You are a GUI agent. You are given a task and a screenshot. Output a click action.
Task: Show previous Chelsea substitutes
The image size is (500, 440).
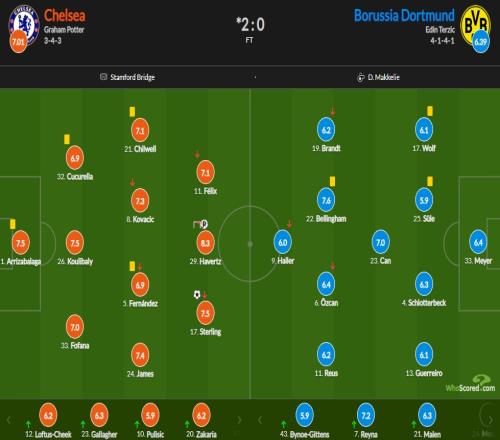pos(9,420)
